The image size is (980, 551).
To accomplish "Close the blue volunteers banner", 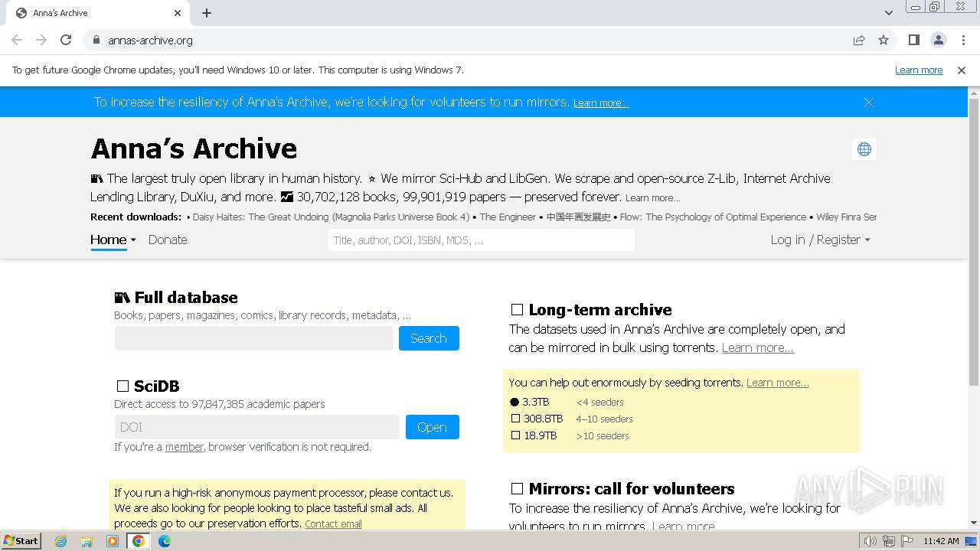I will click(x=868, y=102).
